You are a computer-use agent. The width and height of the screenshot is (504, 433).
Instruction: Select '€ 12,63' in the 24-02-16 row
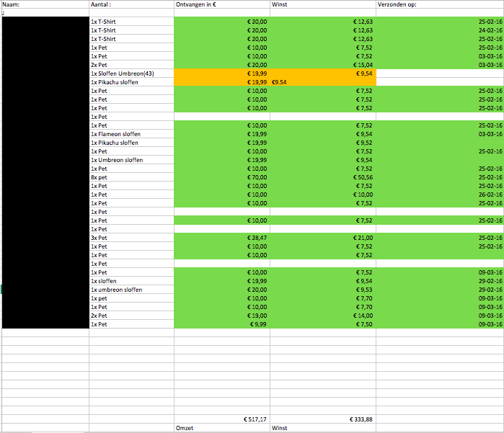pyautogui.click(x=323, y=30)
